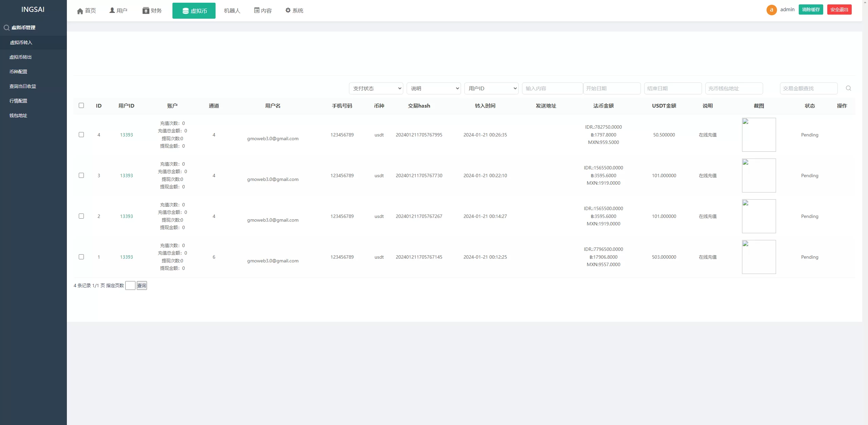Viewport: 868px width, 425px height.
Task: Click the magnifier search icon beside filters
Action: (x=848, y=88)
